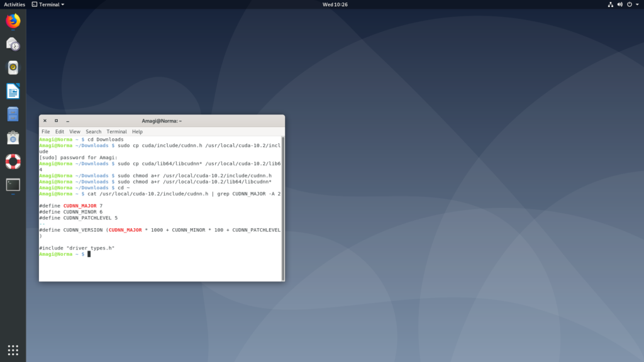Open the Terminal menu in menu bar
This screenshot has height=362, width=644.
coord(116,132)
